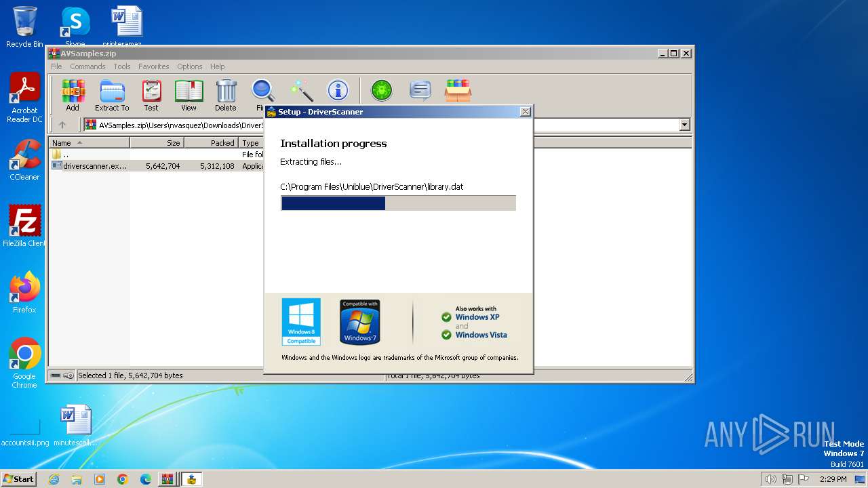868x488 pixels.
Task: Click the Info toolbar icon
Action: point(338,90)
